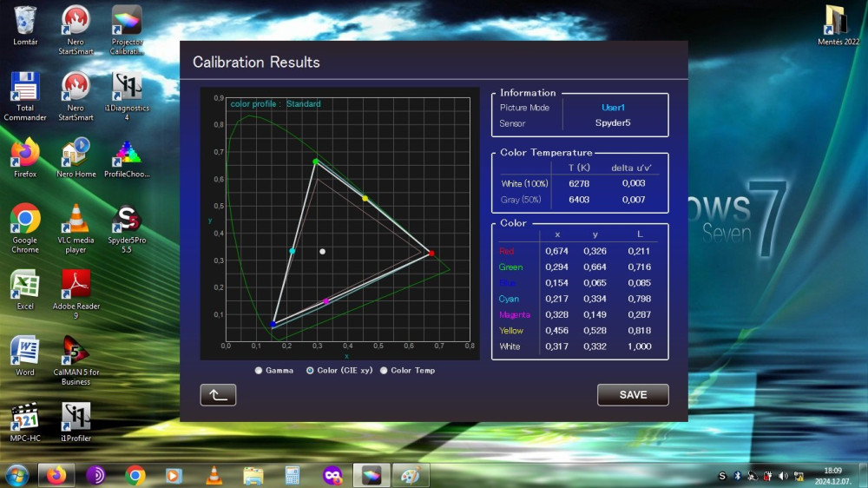Click the taskbar clock showing 18:09
This screenshot has width=868, height=488.
[834, 475]
